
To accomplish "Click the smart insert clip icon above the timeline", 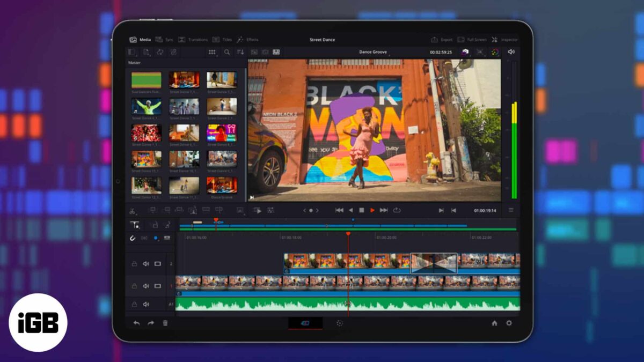I will [153, 209].
